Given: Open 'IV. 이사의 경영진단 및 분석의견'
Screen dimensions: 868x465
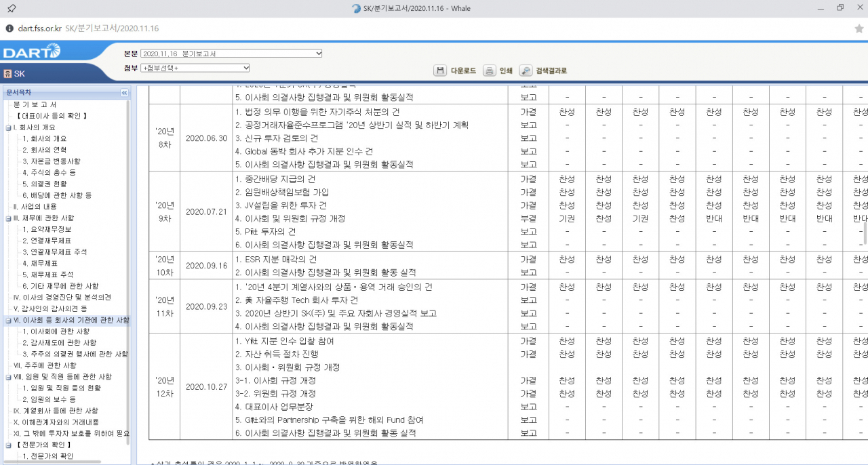Looking at the screenshot, I should click(62, 298).
